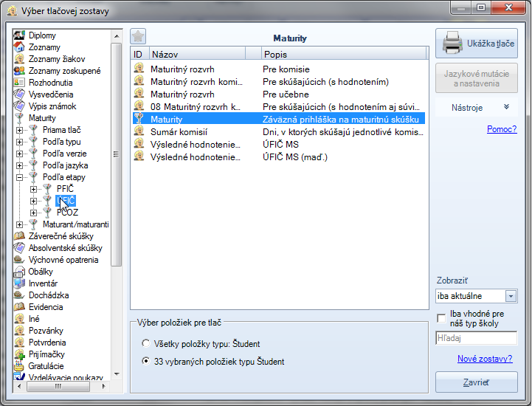Click the horizontal scrollbar thumb in tree
This screenshot has height=406, width=532.
(58, 386)
